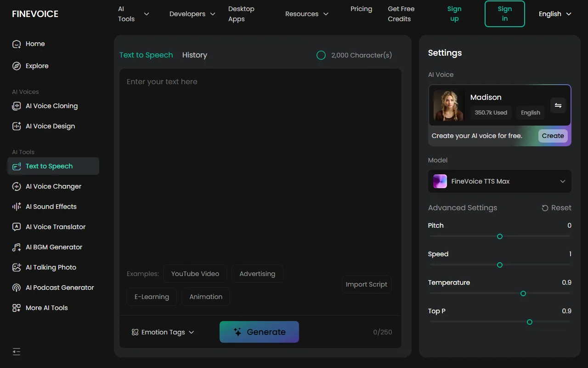
Task: Click inside the Enter your text field
Action: pyautogui.click(x=260, y=161)
